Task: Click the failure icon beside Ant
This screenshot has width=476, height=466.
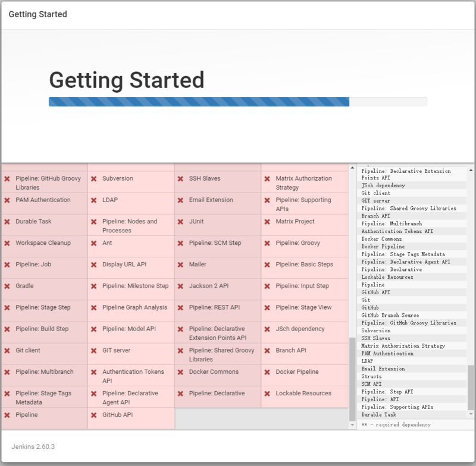Action: (95, 243)
